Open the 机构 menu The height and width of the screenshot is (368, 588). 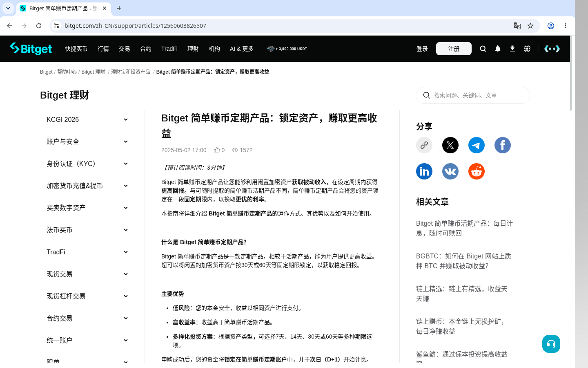[x=214, y=49]
